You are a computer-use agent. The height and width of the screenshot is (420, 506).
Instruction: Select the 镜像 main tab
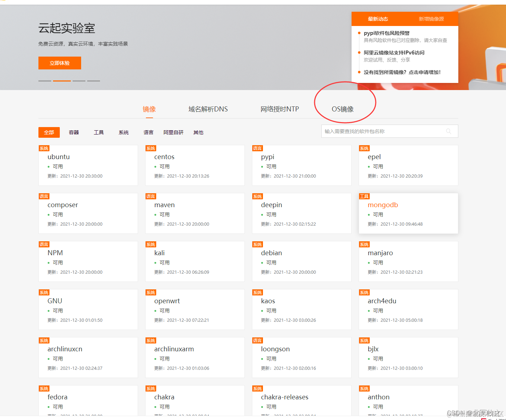click(x=149, y=109)
